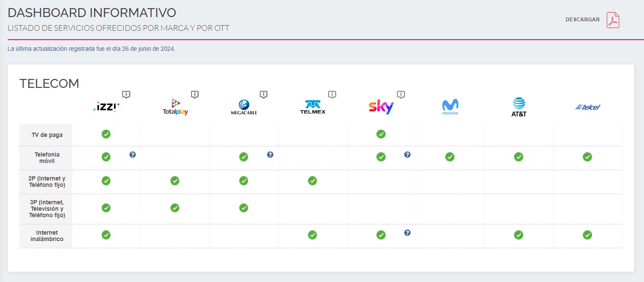This screenshot has height=282, width=644.
Task: Open the info icon above Sky logo
Action: (401, 94)
